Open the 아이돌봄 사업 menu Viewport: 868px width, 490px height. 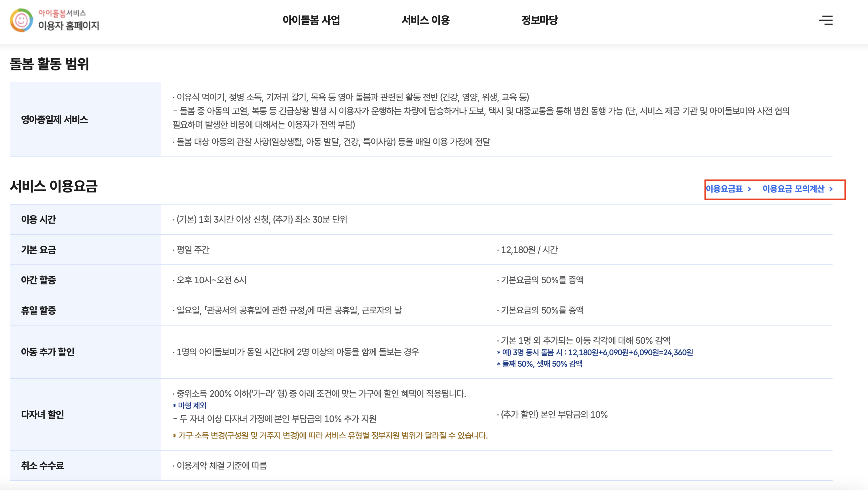(x=311, y=20)
